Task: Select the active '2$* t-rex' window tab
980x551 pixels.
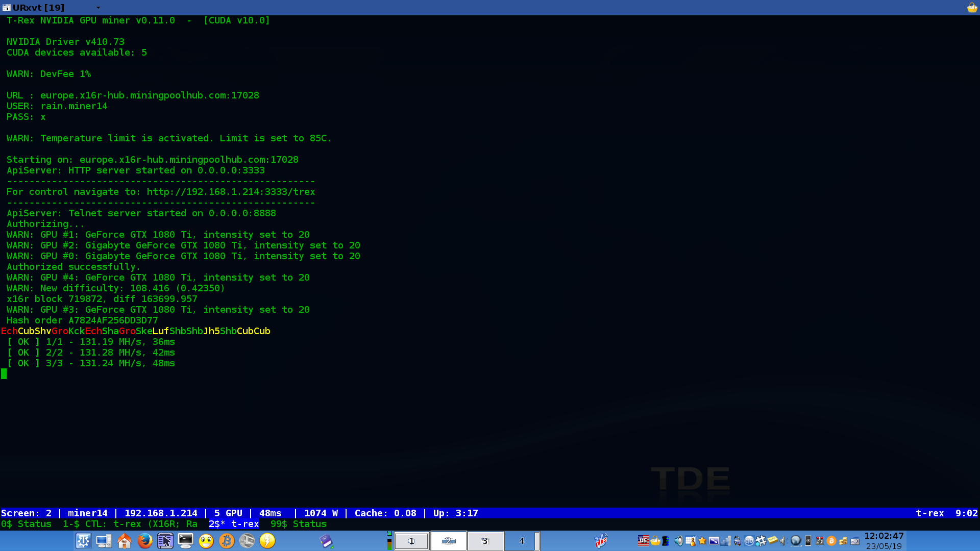Action: (234, 524)
